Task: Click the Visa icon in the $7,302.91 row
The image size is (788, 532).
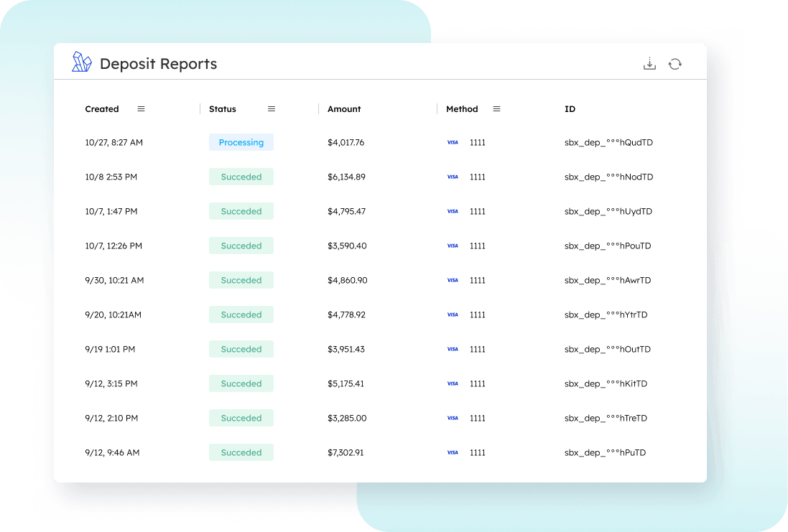Action: 453,452
